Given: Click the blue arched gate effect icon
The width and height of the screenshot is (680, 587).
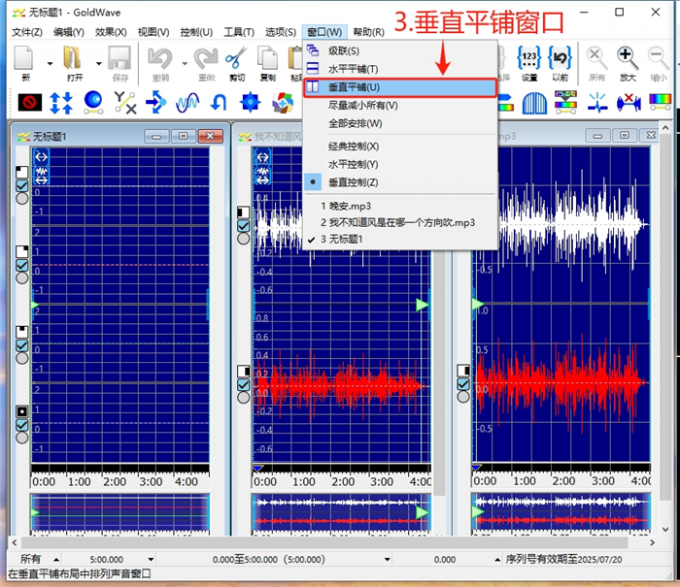Looking at the screenshot, I should tap(535, 103).
